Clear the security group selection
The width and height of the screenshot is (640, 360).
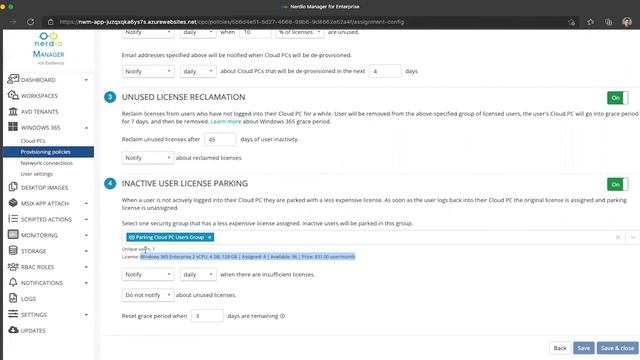pyautogui.click(x=618, y=237)
